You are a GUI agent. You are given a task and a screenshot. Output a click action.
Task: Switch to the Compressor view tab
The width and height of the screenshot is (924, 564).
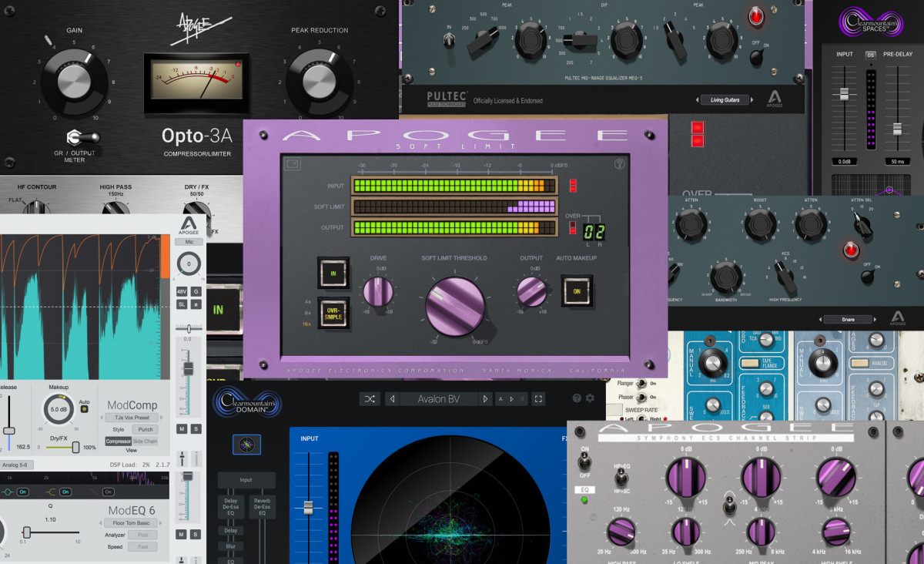pyautogui.click(x=119, y=441)
